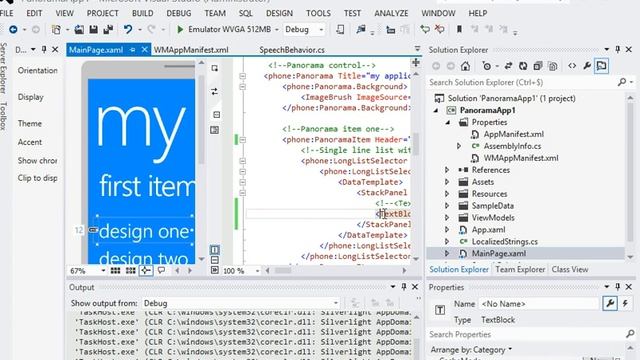Collapse pane icon below split buttons
The height and width of the screenshot is (360, 640).
pyautogui.click(x=215, y=270)
